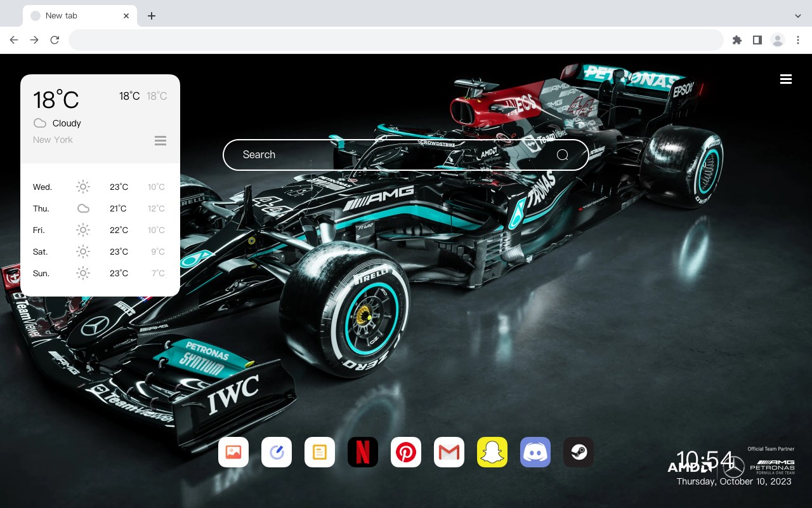Screen dimensions: 812x508
Task: Click the Cloudy condition label
Action: pos(67,123)
